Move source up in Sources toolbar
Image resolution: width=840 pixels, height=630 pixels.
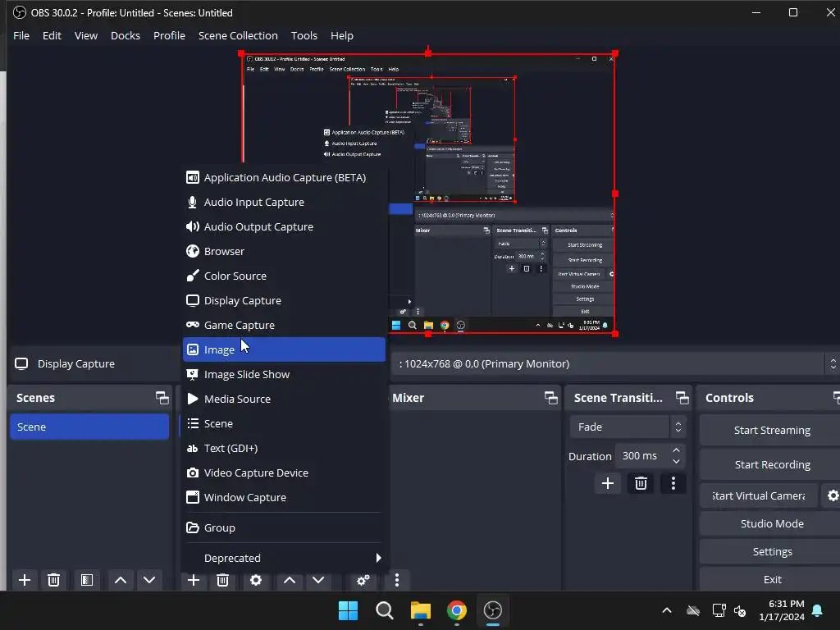point(290,580)
